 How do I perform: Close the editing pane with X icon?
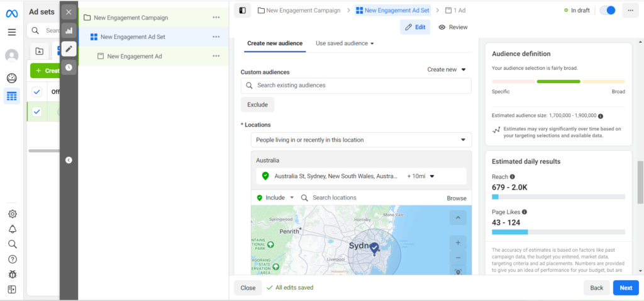coord(69,12)
